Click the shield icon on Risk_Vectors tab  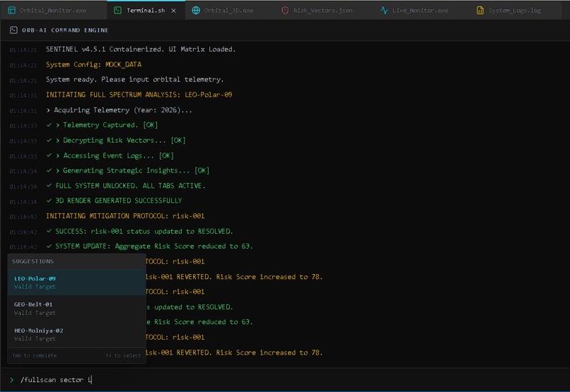click(285, 11)
